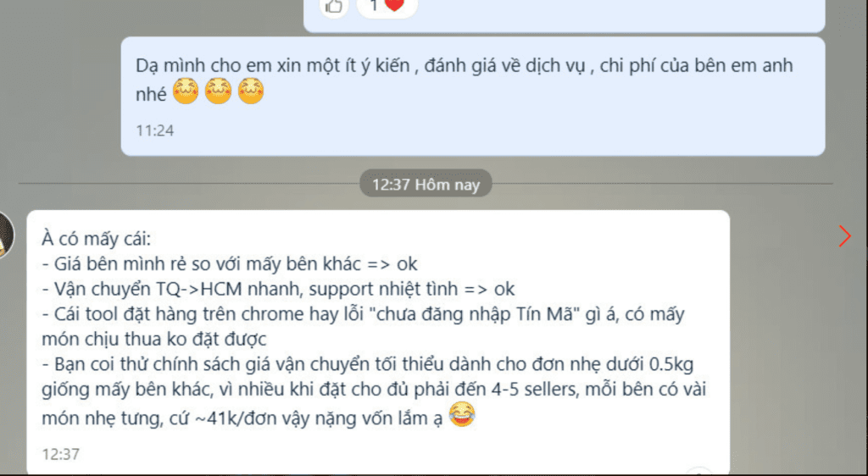Click the 'Vận chuyển TQ->HCM nhanh' line
This screenshot has width=868, height=476.
click(278, 289)
